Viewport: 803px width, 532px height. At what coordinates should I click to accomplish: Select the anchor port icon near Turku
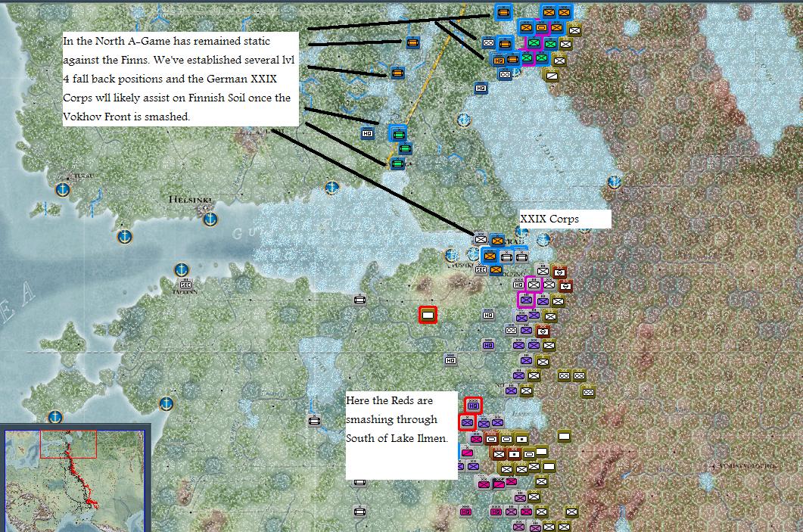point(63,190)
